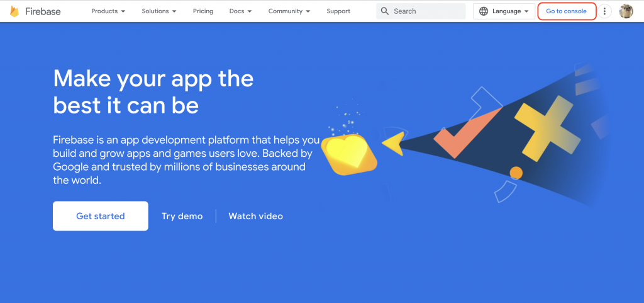Open the Support page

coord(338,11)
